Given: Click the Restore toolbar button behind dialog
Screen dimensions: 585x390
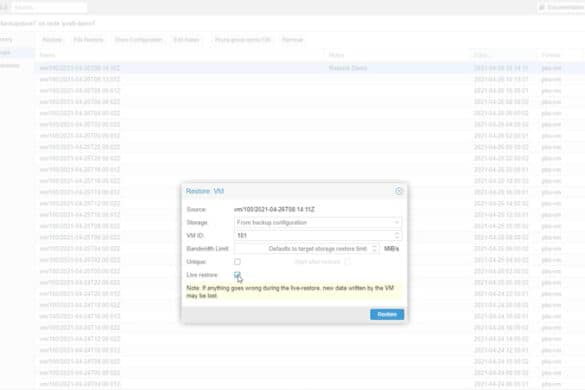Looking at the screenshot, I should click(52, 40).
